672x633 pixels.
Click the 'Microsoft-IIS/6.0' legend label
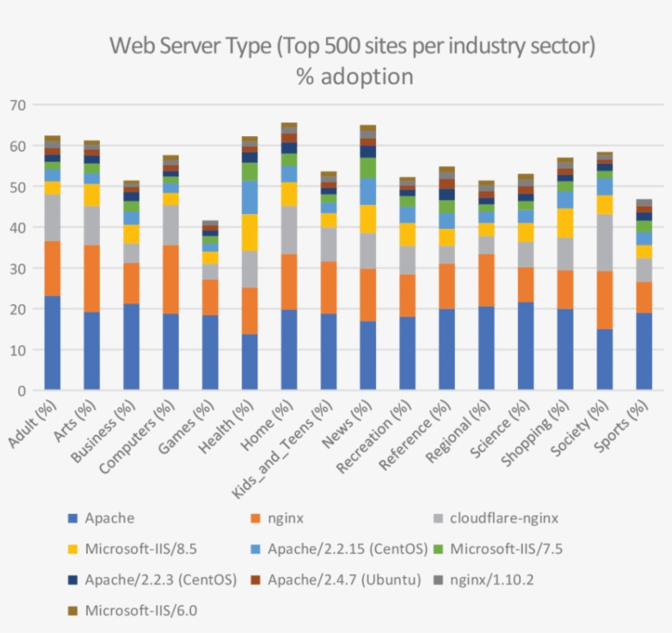pos(141,611)
